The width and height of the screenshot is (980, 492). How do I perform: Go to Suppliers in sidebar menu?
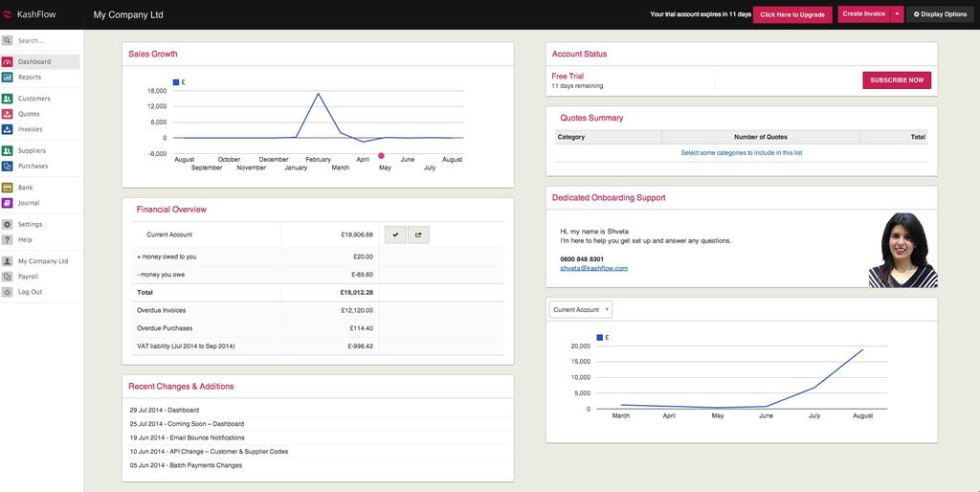(x=32, y=150)
